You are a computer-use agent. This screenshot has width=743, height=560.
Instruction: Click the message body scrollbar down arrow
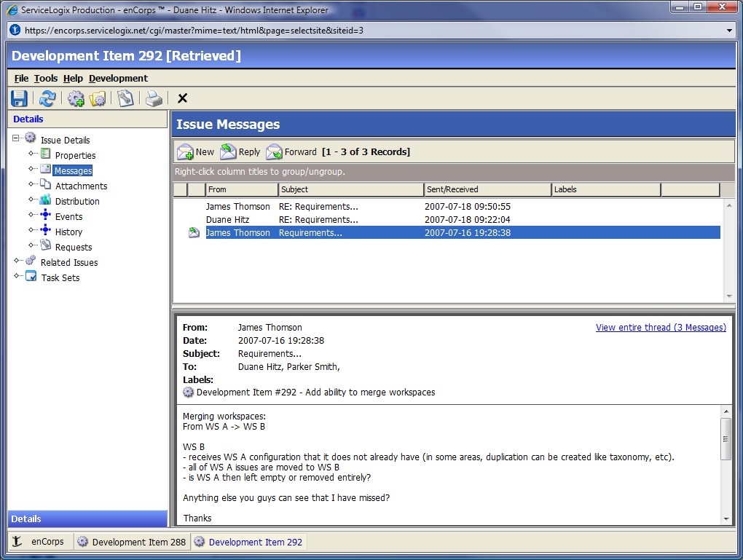[x=726, y=518]
